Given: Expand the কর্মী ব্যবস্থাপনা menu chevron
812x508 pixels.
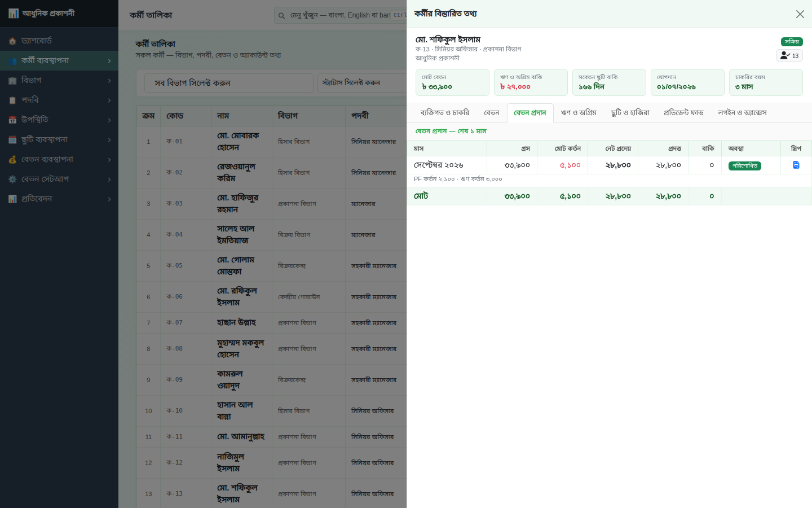Looking at the screenshot, I should tap(109, 60).
